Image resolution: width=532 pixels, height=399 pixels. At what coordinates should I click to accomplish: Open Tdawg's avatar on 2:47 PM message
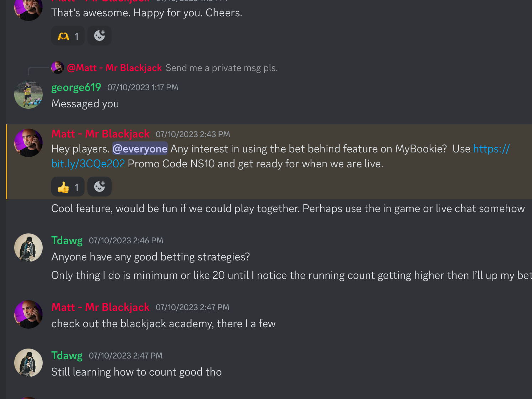[x=28, y=363]
